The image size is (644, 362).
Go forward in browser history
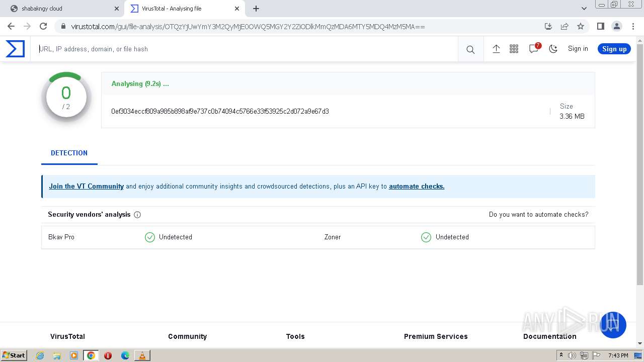[x=27, y=26]
